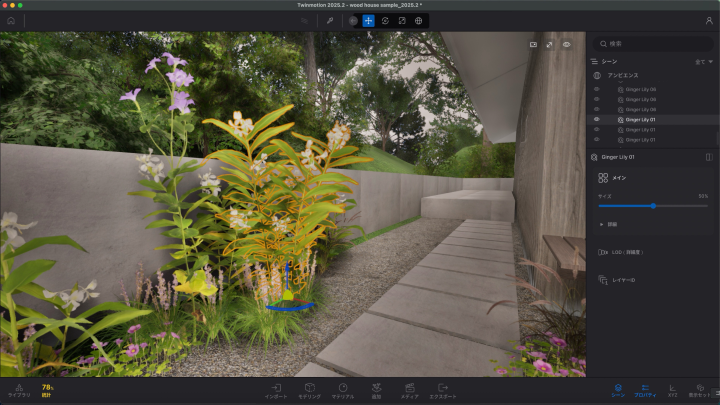Screen dimensions: 720x405
Task: Toggle visibility of second Ginger Lily 06
Action: tap(596, 99)
